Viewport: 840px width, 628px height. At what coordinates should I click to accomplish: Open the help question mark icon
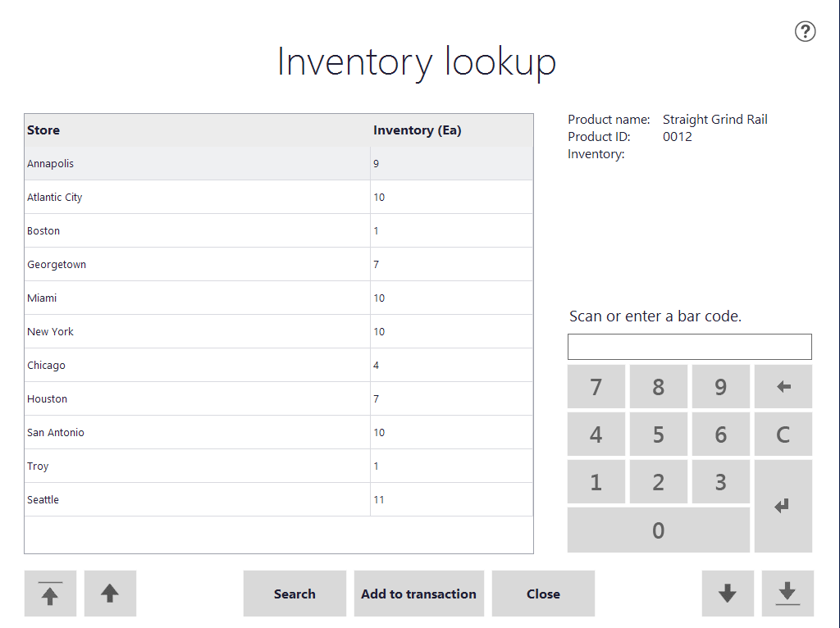point(806,32)
